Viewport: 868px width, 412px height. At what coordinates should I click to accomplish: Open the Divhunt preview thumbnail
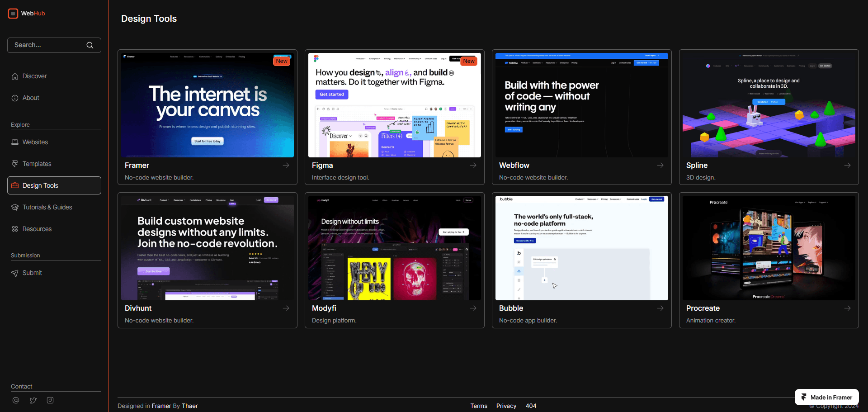click(208, 248)
